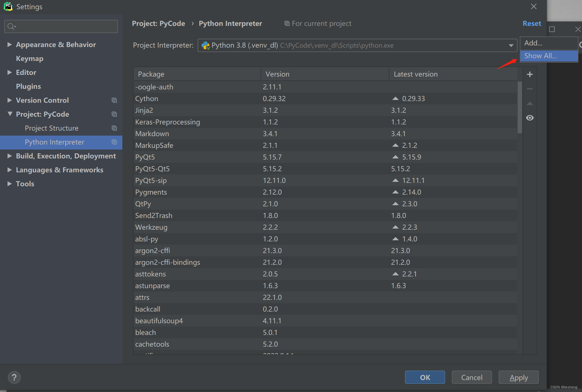Screen dimensions: 582x392
Task: Sort by the Latest version column header
Action: pos(453,74)
